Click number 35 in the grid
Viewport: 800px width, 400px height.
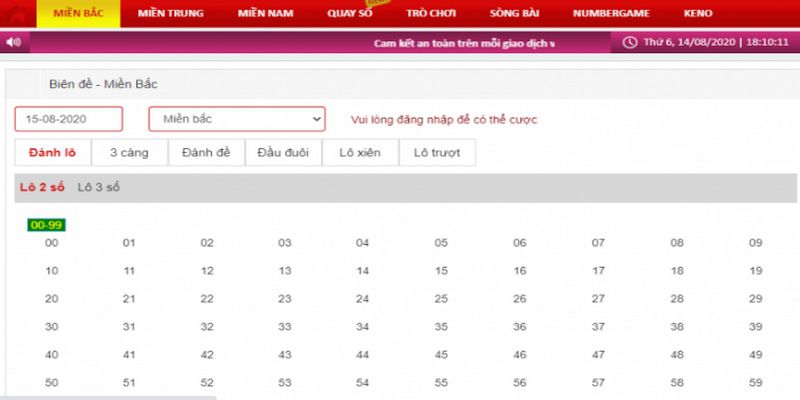[441, 327]
